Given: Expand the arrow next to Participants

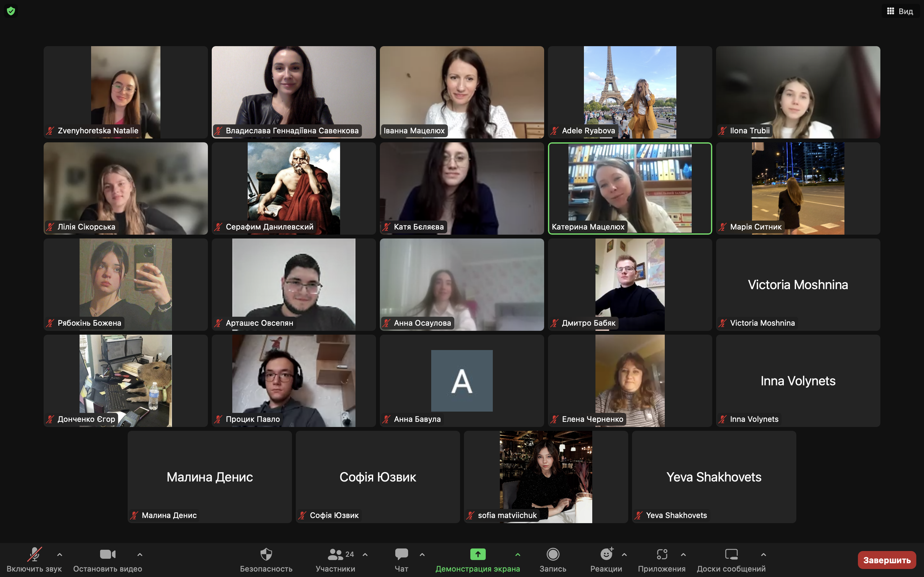Looking at the screenshot, I should point(365,555).
